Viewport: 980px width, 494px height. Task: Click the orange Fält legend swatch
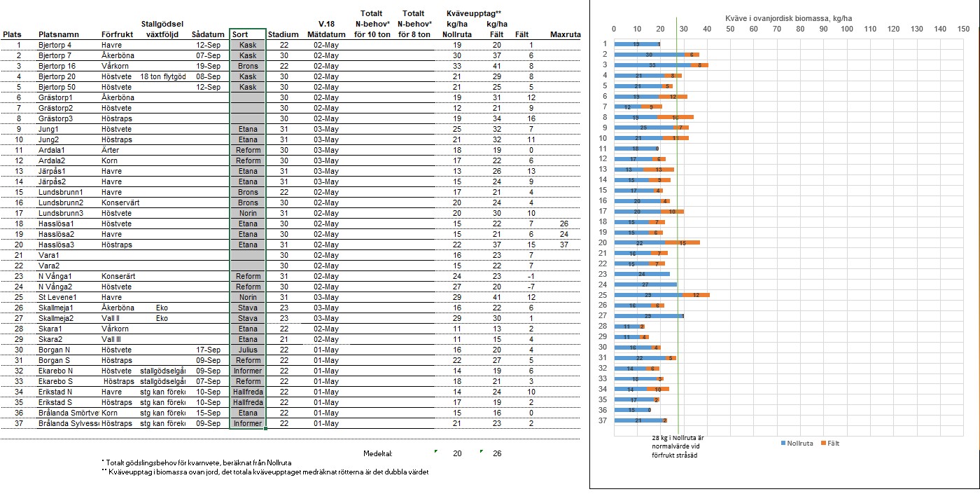point(823,443)
